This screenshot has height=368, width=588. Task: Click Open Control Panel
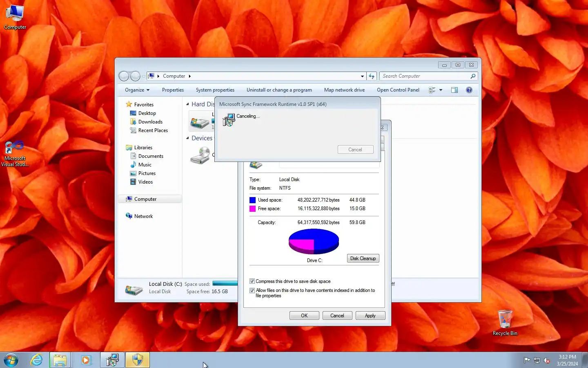click(x=398, y=90)
